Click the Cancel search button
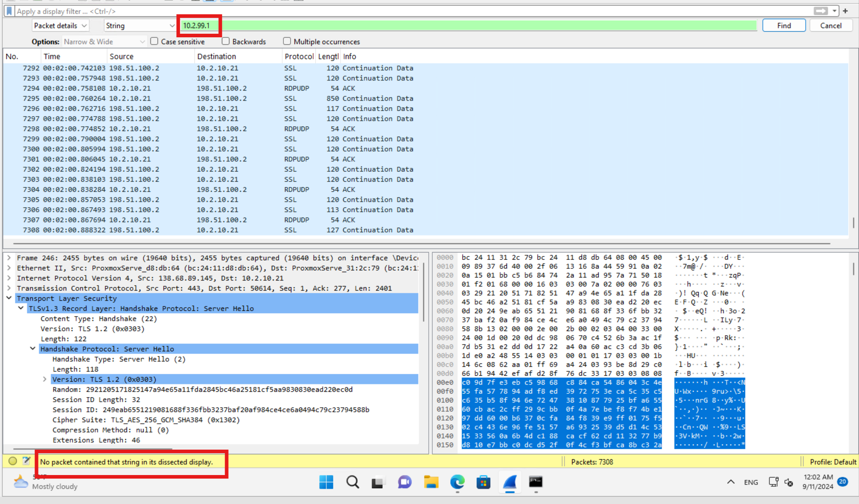 [x=830, y=26]
